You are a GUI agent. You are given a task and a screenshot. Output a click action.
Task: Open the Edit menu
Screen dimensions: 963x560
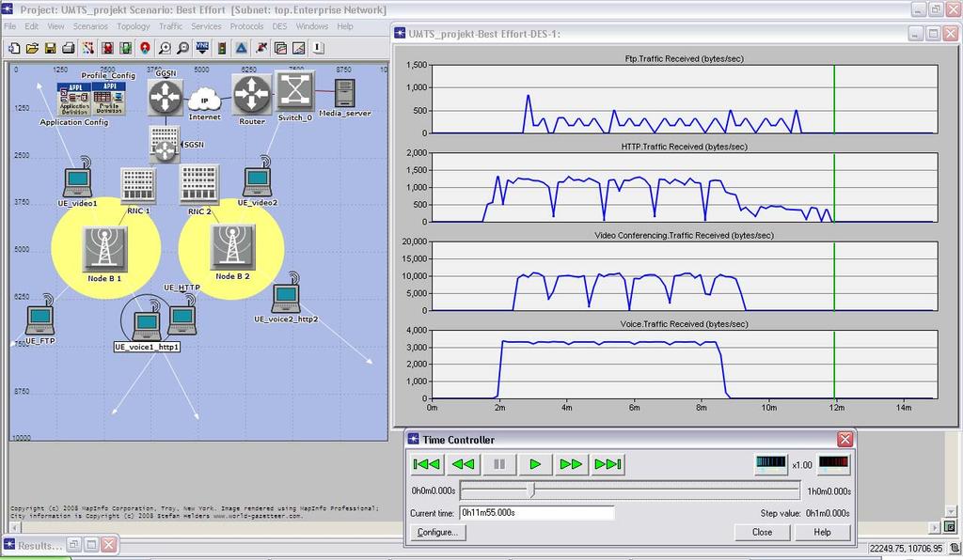click(x=31, y=26)
